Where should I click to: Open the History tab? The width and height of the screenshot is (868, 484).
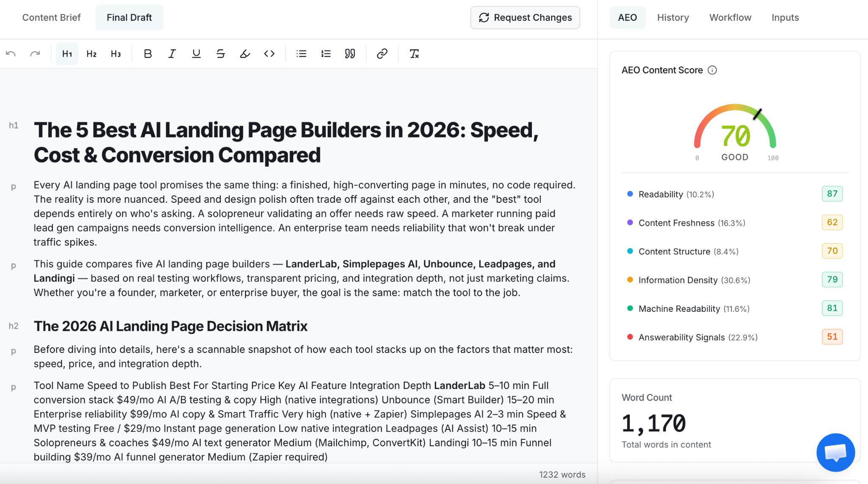coord(673,17)
